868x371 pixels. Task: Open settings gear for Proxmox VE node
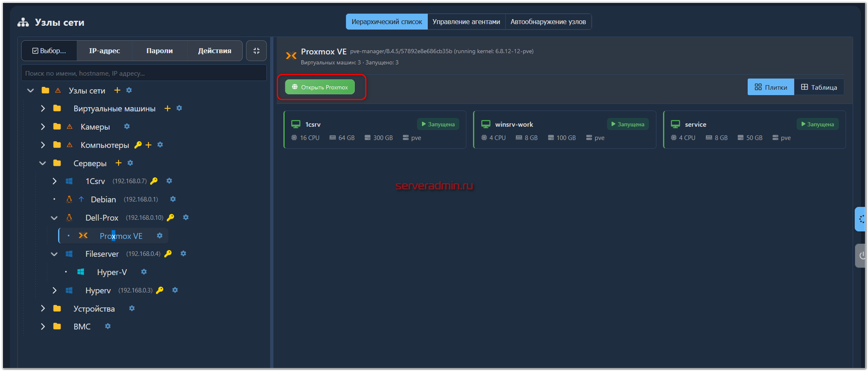coord(160,236)
